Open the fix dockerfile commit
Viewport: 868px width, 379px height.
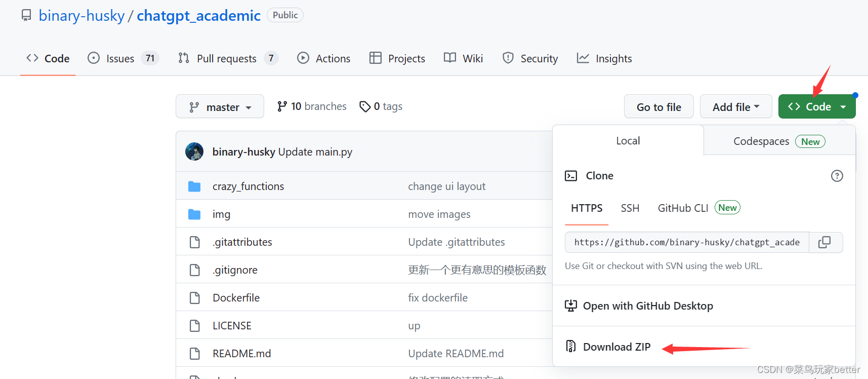(x=438, y=298)
